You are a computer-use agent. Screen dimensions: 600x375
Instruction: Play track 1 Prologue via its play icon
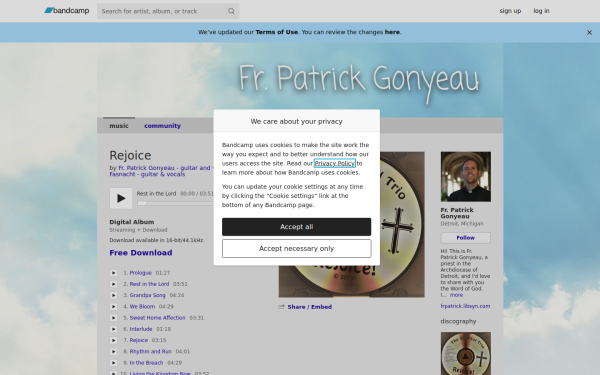[113, 273]
